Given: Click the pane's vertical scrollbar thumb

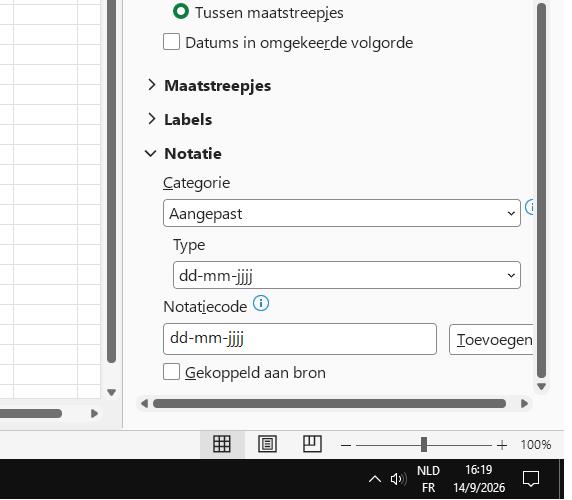Looking at the screenshot, I should coord(541,190).
